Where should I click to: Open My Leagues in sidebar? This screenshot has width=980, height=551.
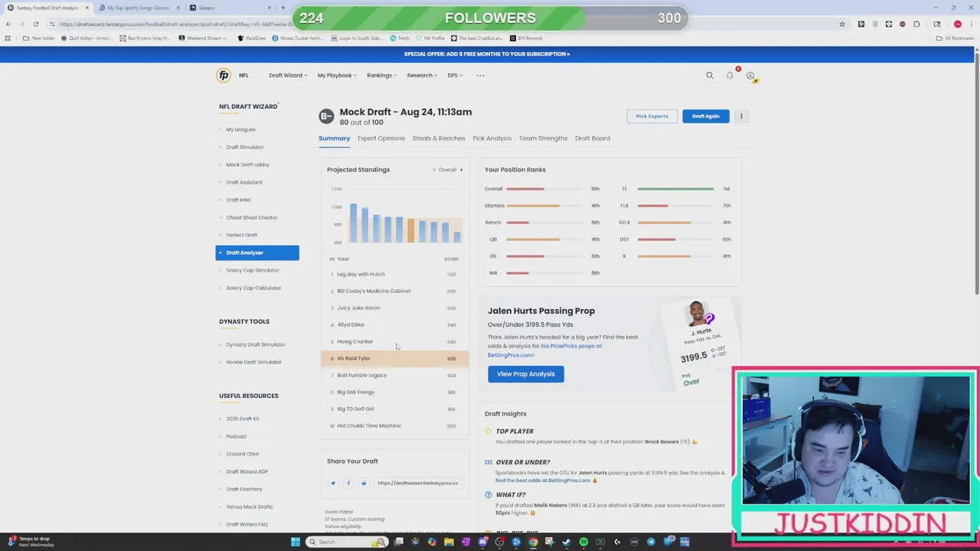[240, 129]
